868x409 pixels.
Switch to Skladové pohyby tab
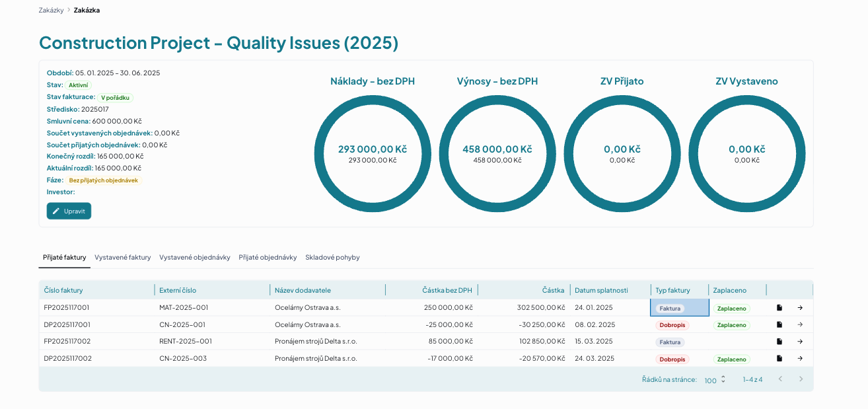[x=332, y=258]
